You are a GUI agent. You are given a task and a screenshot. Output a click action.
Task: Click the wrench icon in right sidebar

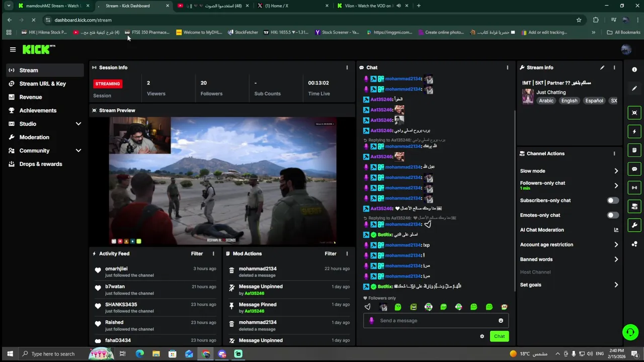tap(634, 225)
